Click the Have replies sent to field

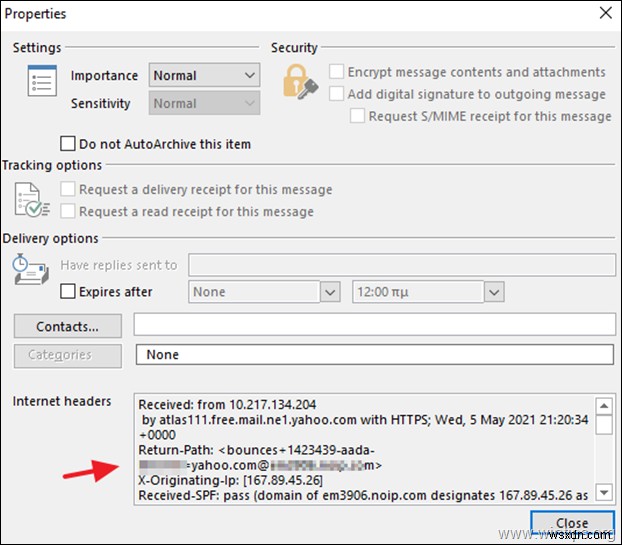402,265
